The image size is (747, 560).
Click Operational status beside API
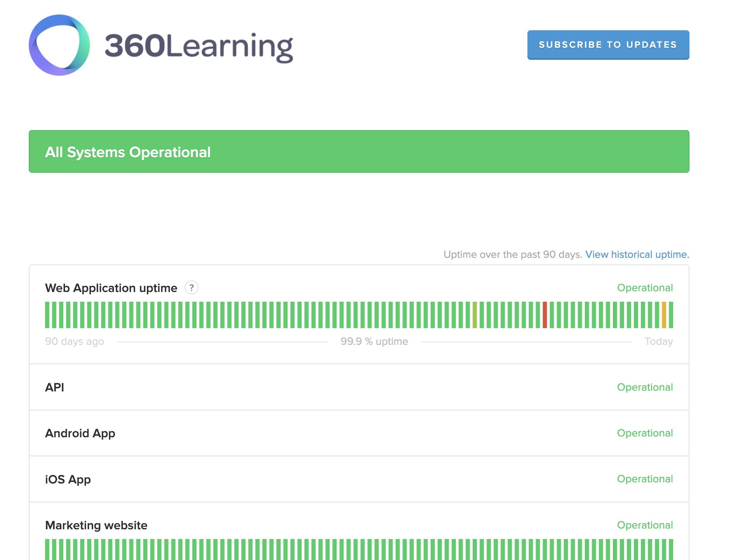pos(645,387)
